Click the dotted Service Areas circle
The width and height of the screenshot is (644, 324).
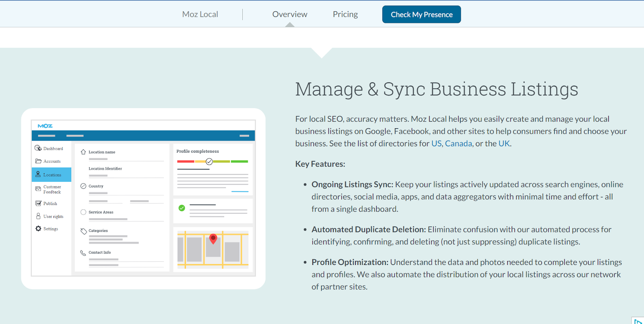(83, 212)
